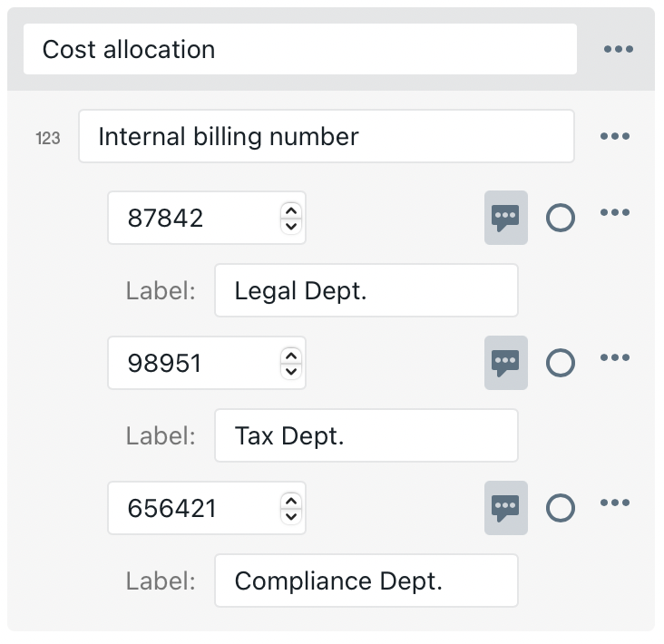The width and height of the screenshot is (664, 644).
Task: Open more options for 98951 row
Action: 614,357
